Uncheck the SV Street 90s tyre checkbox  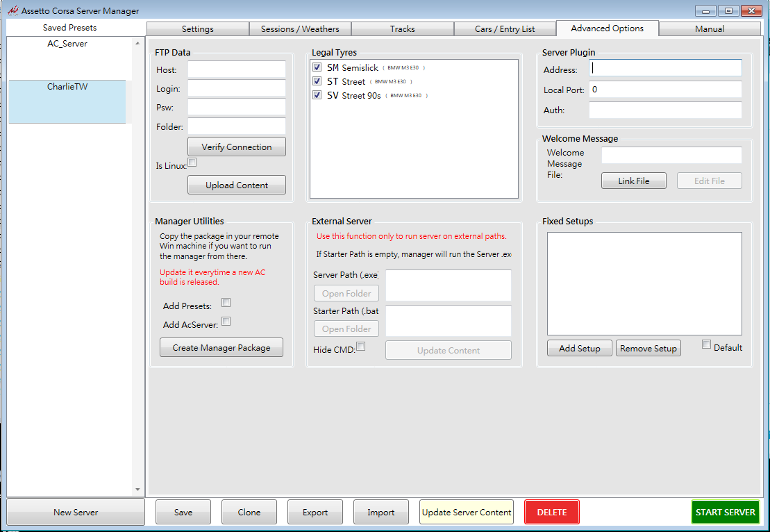317,95
